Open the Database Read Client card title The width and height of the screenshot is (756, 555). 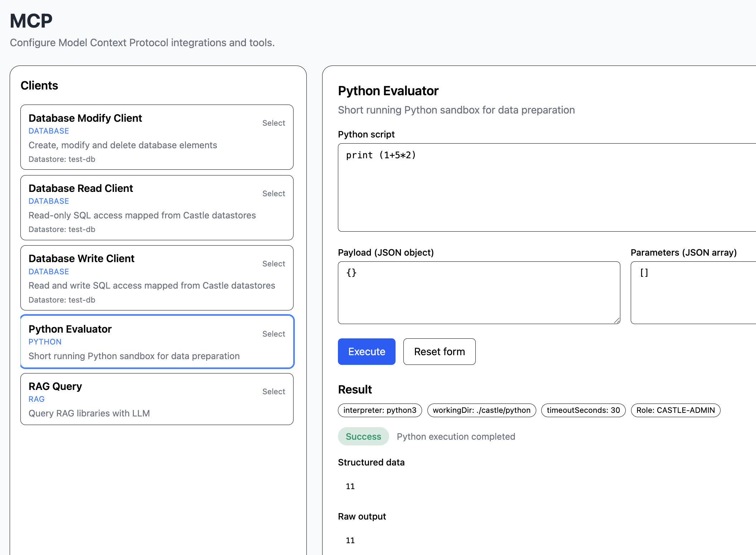pos(81,188)
